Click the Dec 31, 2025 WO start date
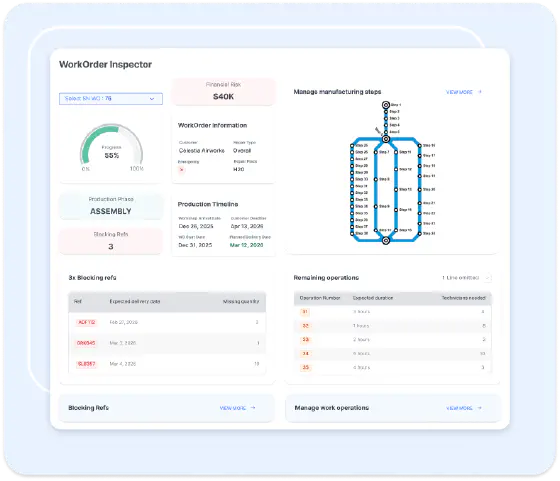 pyautogui.click(x=195, y=245)
